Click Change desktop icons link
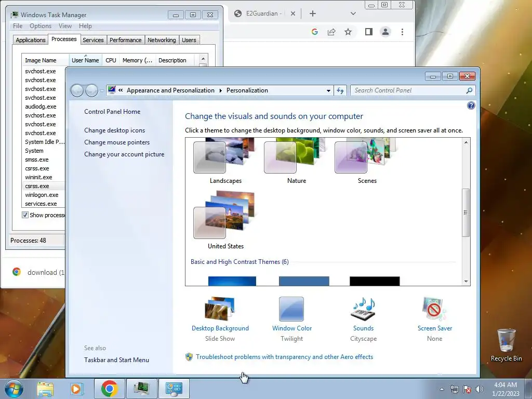 click(115, 130)
